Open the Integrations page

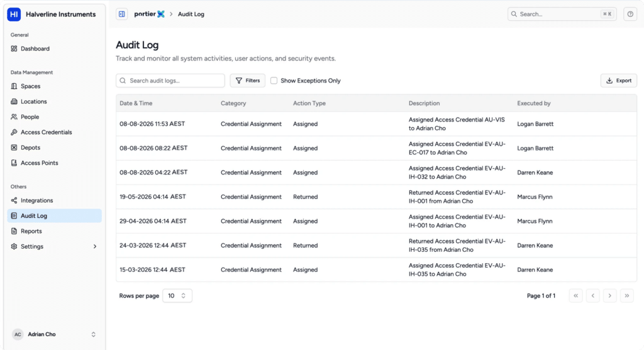(x=54, y=200)
